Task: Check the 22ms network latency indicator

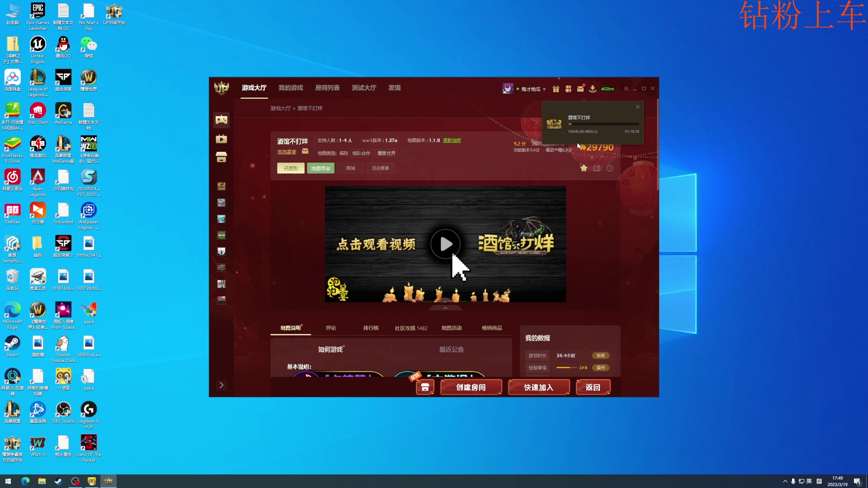Action: point(608,89)
